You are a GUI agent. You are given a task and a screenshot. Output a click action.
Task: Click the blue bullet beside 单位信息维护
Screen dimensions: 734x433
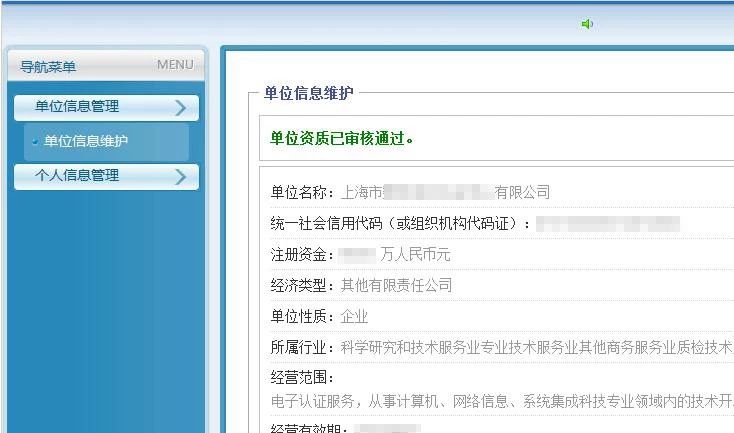35,142
